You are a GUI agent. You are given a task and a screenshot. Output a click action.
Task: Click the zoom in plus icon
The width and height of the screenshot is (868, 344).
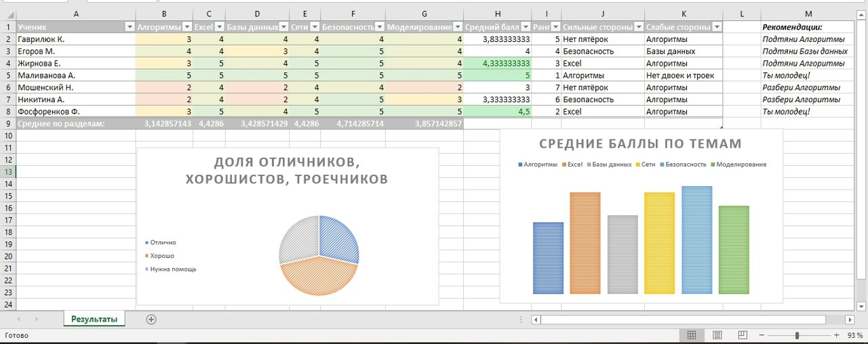[x=836, y=335]
